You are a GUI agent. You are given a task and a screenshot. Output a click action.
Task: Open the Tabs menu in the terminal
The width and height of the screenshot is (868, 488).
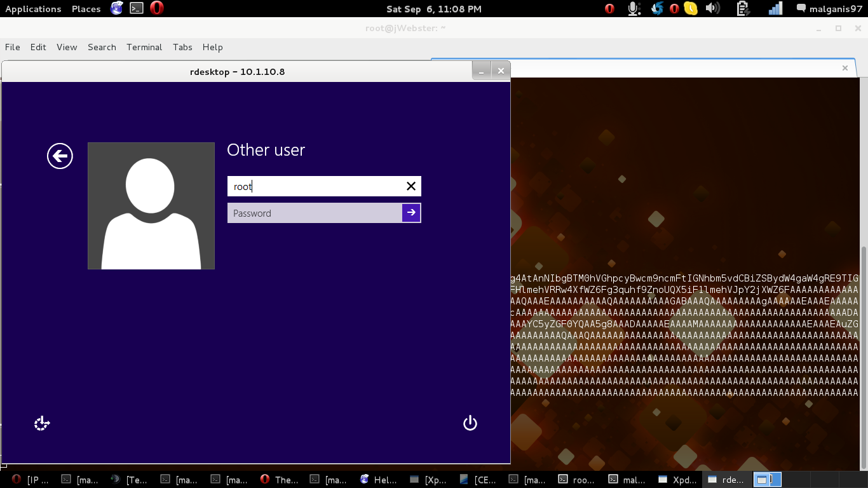tap(182, 47)
